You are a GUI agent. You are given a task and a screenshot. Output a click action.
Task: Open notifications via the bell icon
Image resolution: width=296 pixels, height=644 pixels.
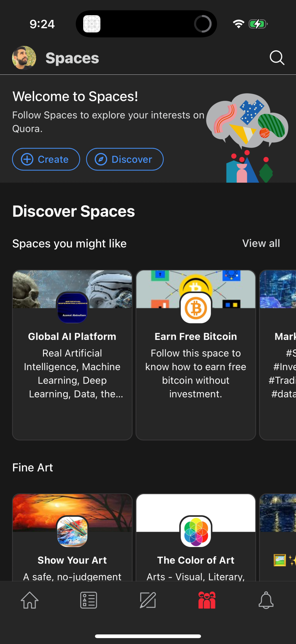click(x=266, y=601)
